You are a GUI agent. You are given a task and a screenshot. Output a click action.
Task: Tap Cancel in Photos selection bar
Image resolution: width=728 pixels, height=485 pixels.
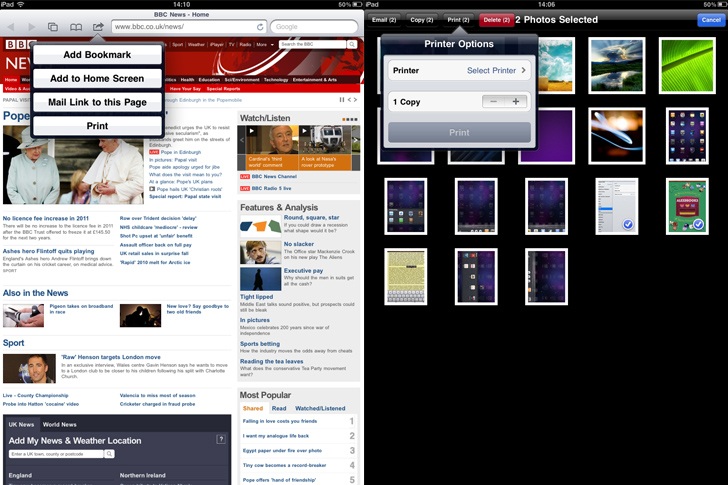711,20
